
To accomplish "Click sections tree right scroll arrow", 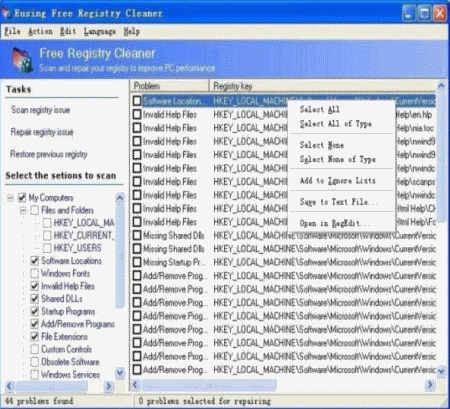I will coord(108,386).
